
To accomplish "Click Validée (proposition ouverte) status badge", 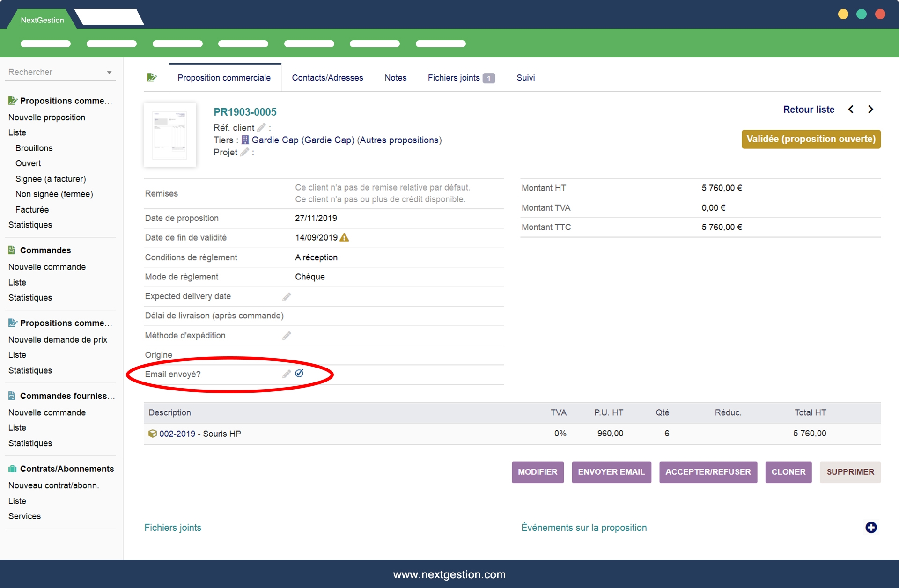I will tap(811, 139).
